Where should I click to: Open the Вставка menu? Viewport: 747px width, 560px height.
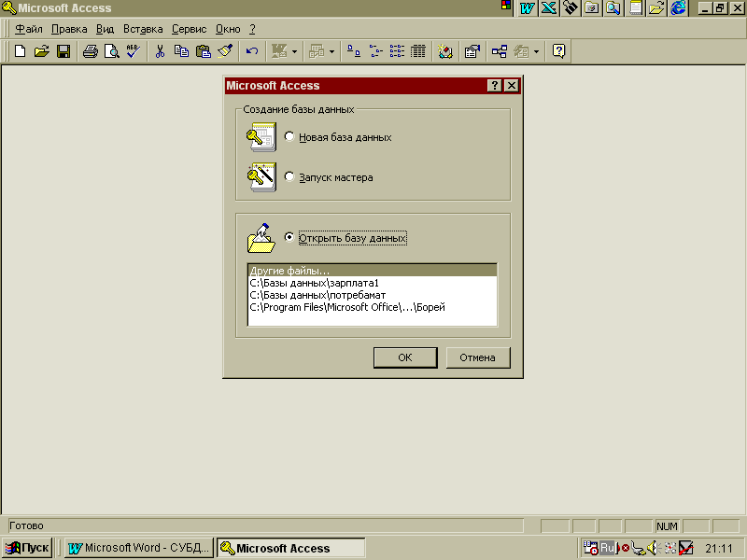143,29
